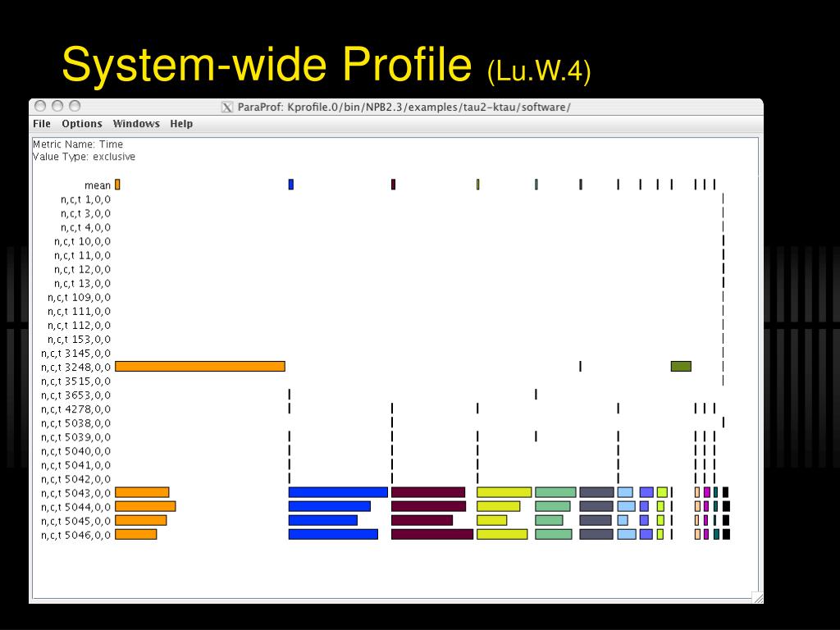Select row label n,c,t 5040,0,0
This screenshot has height=630, width=840.
(76, 451)
